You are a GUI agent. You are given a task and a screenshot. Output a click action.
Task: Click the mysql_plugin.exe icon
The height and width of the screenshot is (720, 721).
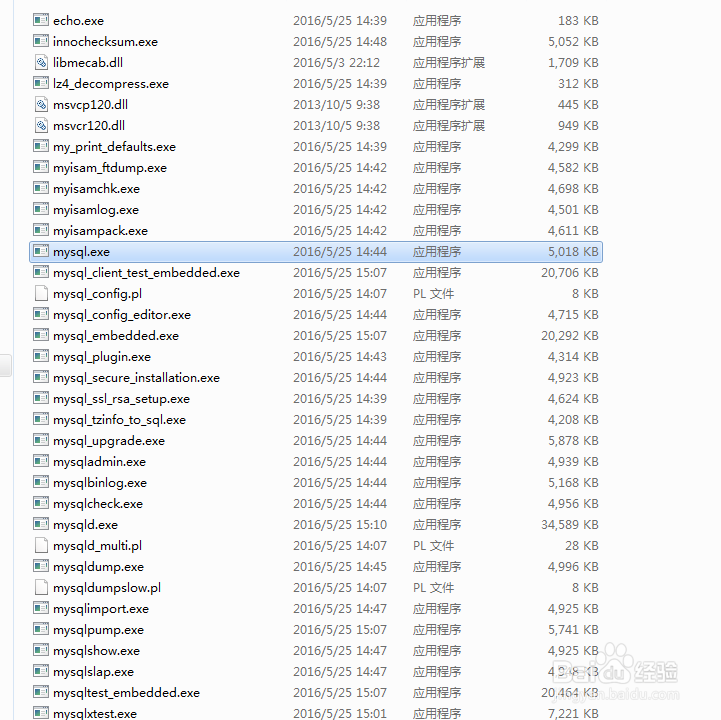point(41,356)
